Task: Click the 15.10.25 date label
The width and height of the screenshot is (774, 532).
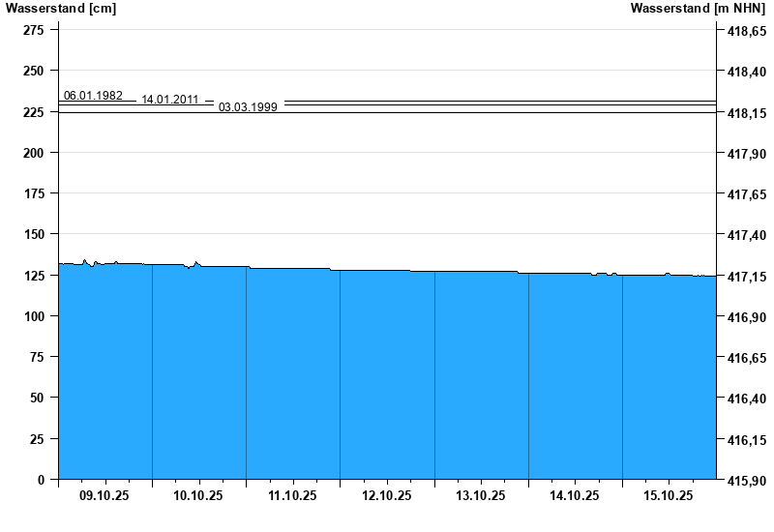Action: point(669,495)
